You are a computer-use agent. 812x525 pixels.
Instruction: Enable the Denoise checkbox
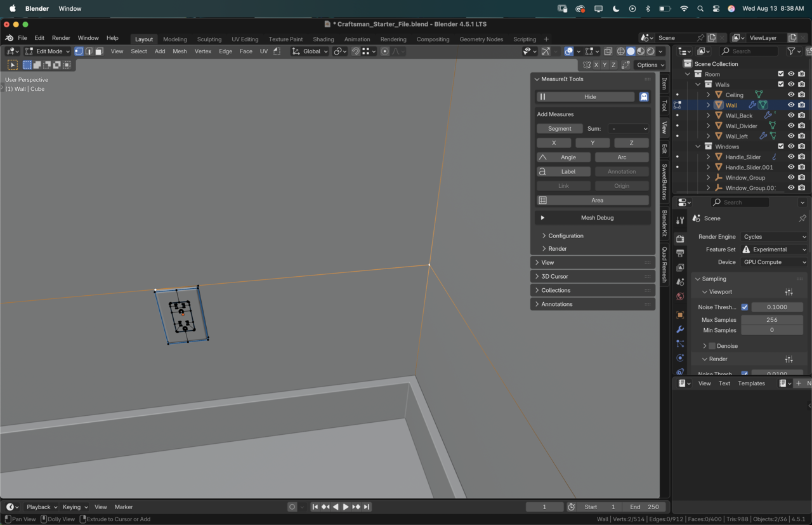tap(712, 346)
